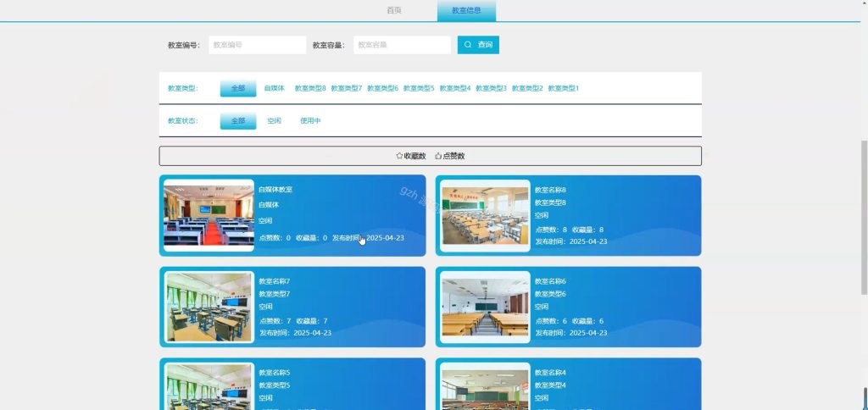Screen dimensions: 868x410
Task: Open the 首页 tab
Action: (394, 10)
